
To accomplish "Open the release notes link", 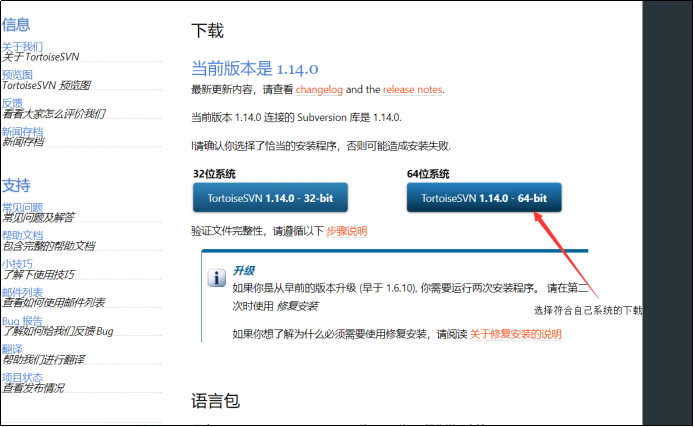I will pyautogui.click(x=413, y=89).
